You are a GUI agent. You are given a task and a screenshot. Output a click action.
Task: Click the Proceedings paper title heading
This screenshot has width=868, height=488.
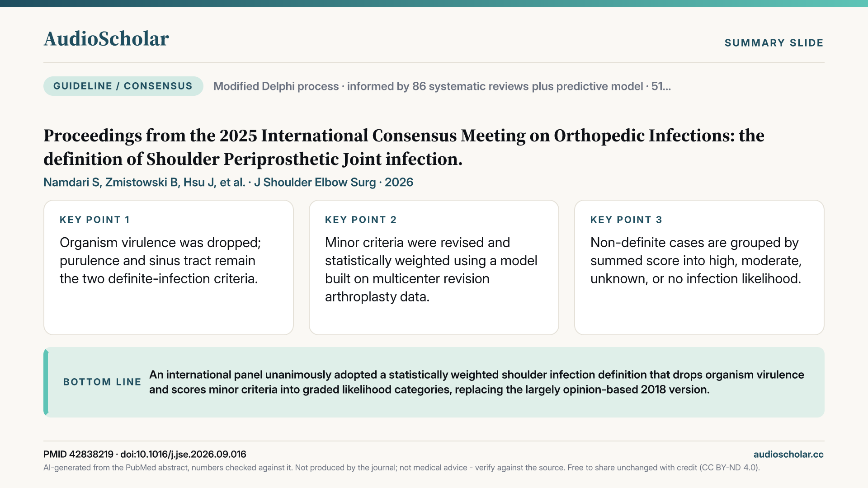click(404, 147)
